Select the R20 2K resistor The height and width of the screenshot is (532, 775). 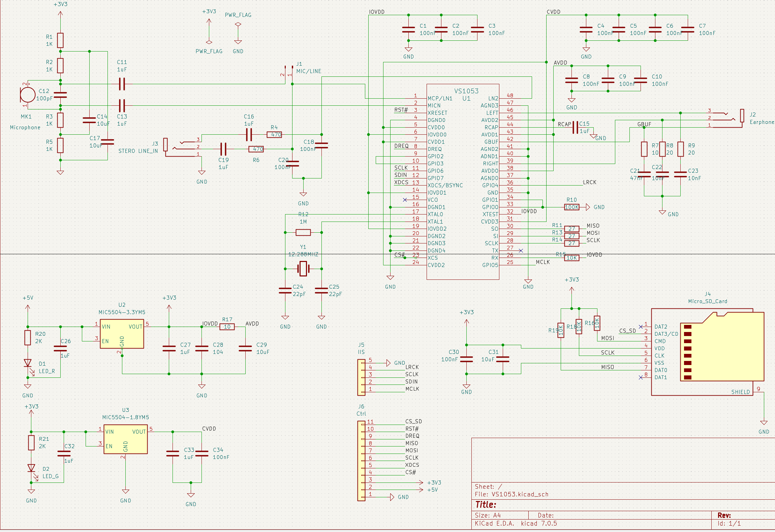coord(28,337)
